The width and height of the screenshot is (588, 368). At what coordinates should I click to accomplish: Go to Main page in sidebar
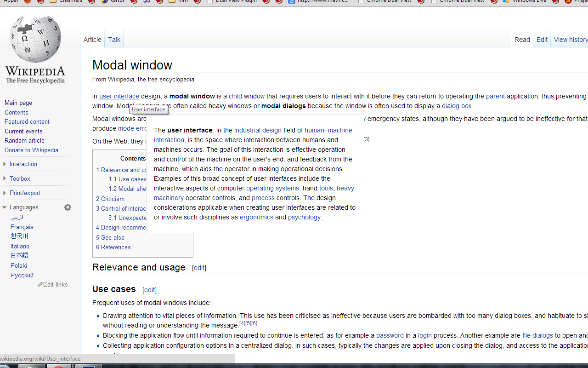pyautogui.click(x=18, y=103)
